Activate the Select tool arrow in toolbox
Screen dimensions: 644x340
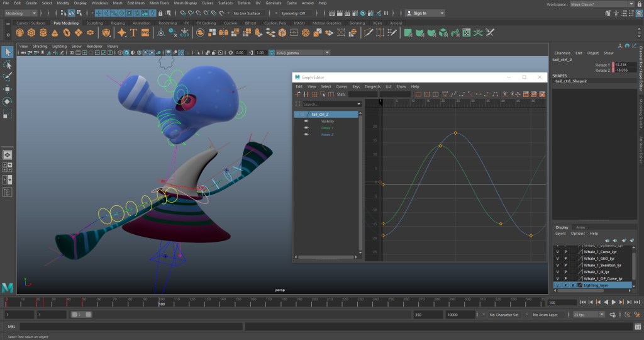[x=8, y=52]
